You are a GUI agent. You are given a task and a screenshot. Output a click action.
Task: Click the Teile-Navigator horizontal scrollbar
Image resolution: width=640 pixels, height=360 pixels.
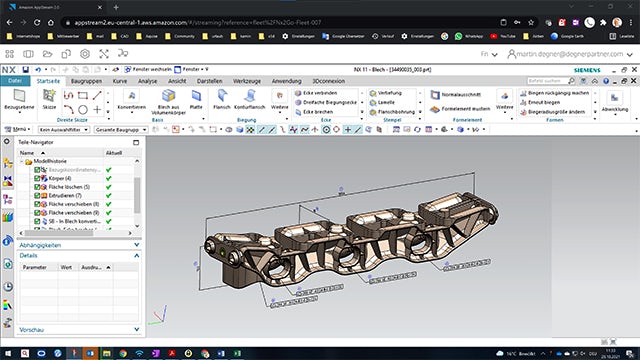(76, 233)
